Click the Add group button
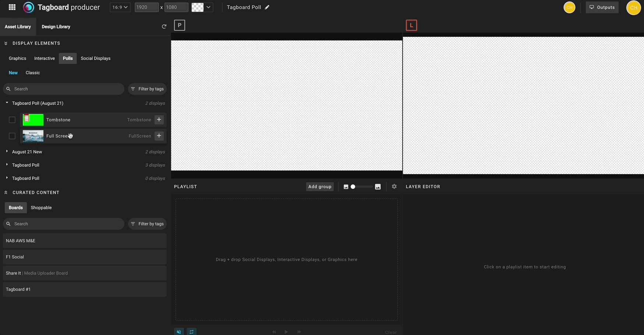This screenshot has height=335, width=644. 320,187
